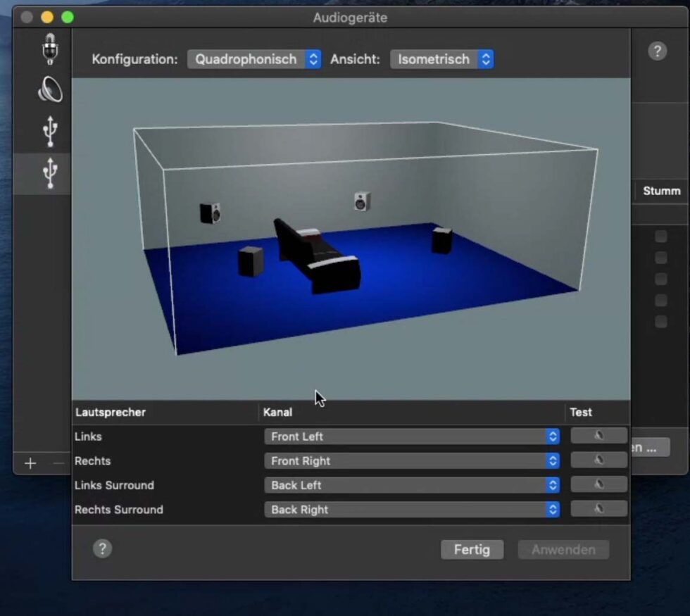This screenshot has height=616, width=690.
Task: Select the upper USB device icon
Action: [x=50, y=131]
